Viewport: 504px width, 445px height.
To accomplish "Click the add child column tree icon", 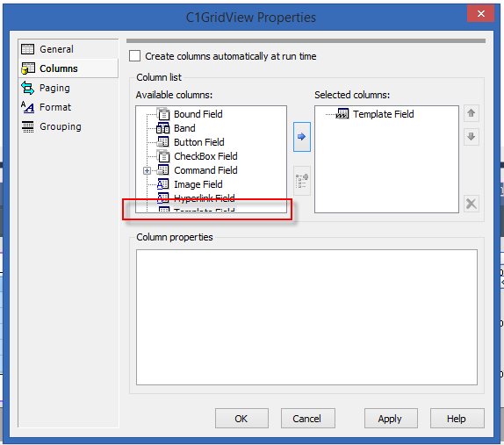I will point(302,181).
